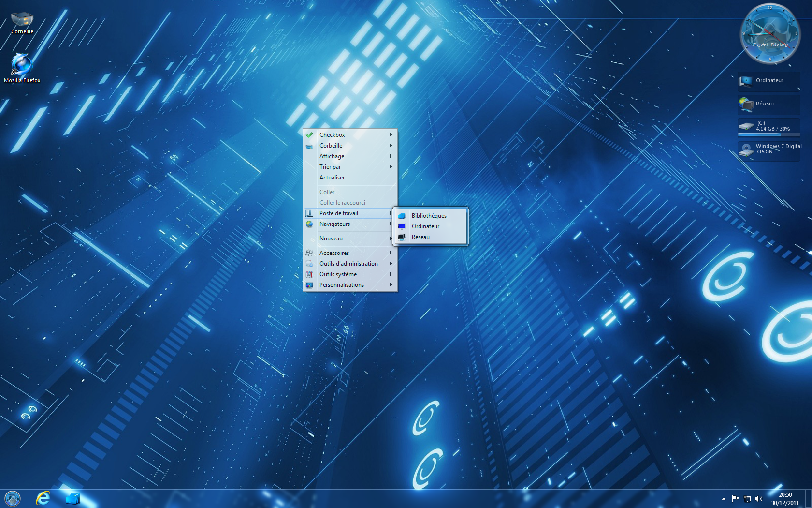The width and height of the screenshot is (812, 508).
Task: Click the Réseau gadget button
Action: pos(768,104)
